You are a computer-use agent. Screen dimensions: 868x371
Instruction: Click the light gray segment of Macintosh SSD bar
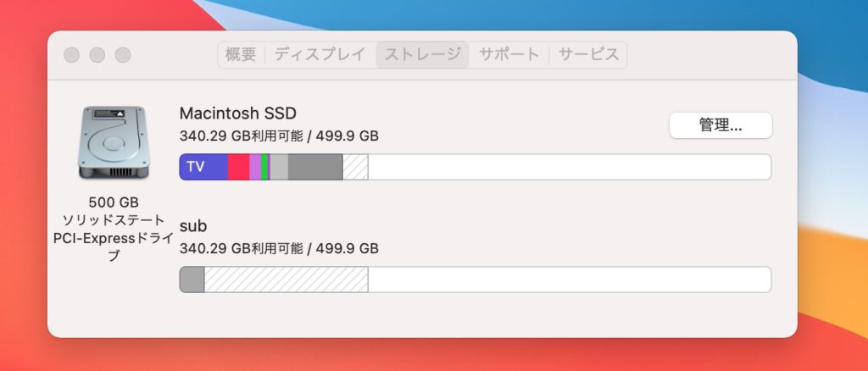[279, 167]
